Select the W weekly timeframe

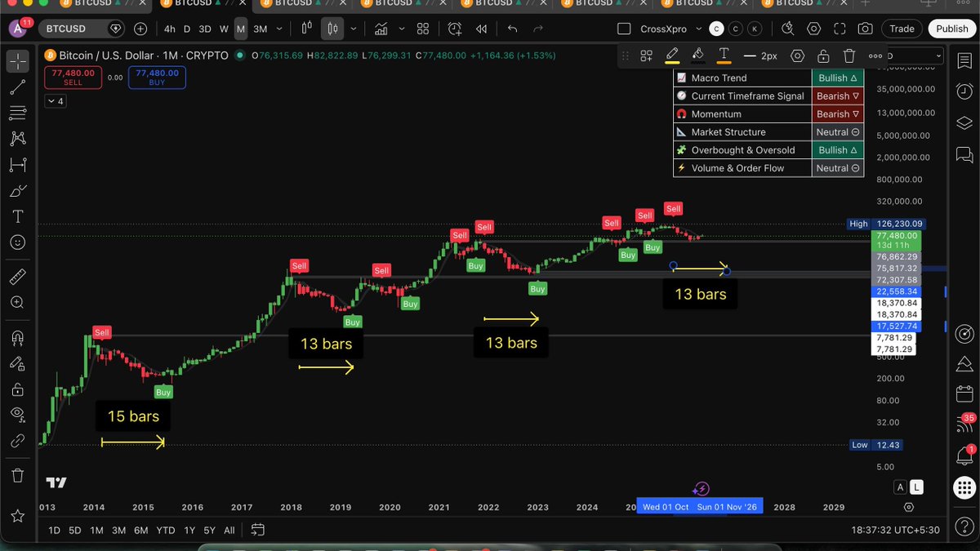pyautogui.click(x=224, y=29)
